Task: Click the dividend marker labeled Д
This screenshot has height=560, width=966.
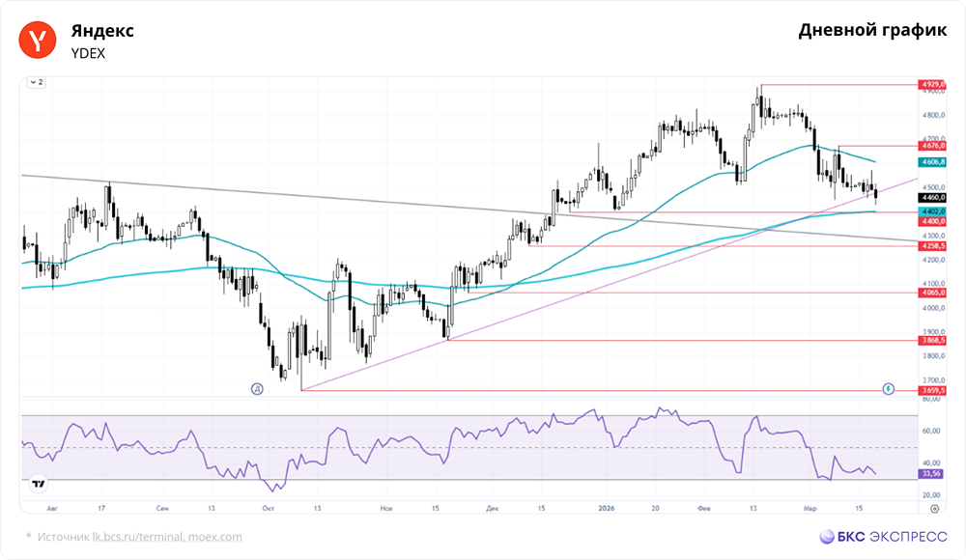Action: pyautogui.click(x=257, y=389)
